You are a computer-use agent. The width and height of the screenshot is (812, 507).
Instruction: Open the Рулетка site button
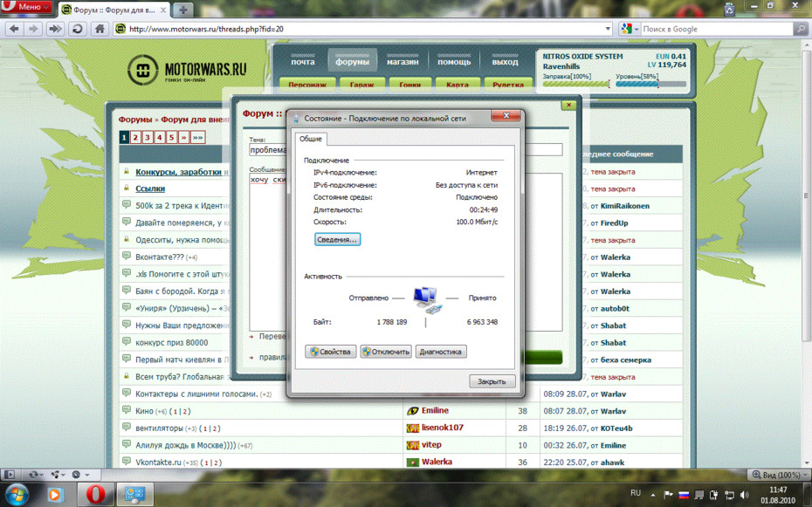(x=507, y=85)
